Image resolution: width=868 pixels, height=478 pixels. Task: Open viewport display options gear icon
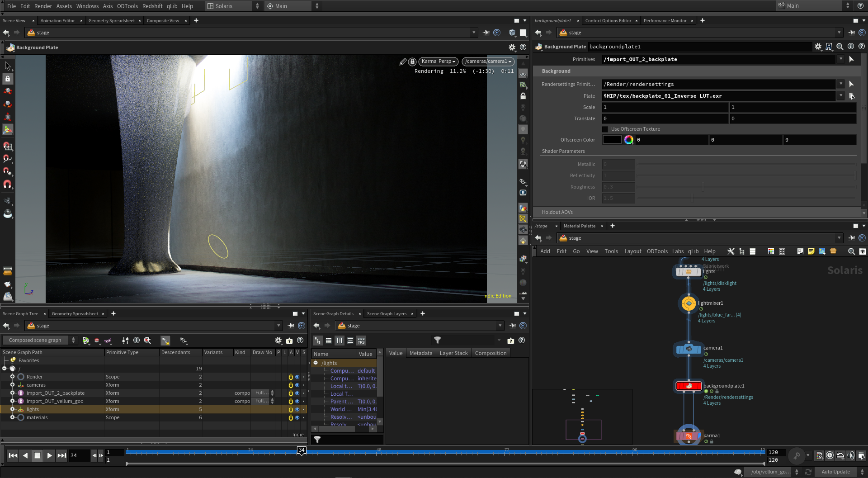[512, 47]
